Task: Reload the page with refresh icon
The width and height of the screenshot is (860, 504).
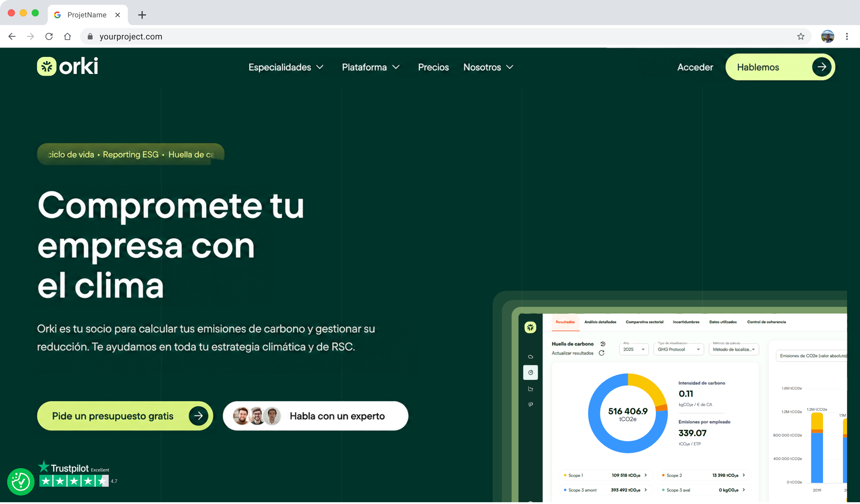Action: (x=49, y=36)
